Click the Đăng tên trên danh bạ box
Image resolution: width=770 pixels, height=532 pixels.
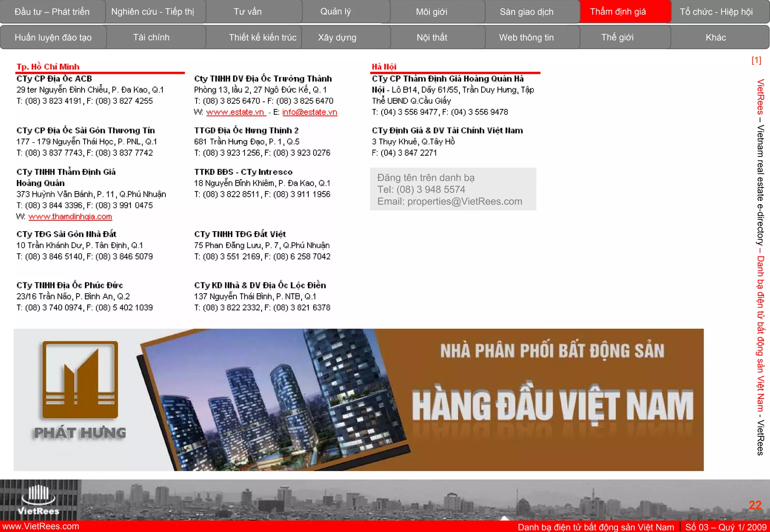coord(453,189)
